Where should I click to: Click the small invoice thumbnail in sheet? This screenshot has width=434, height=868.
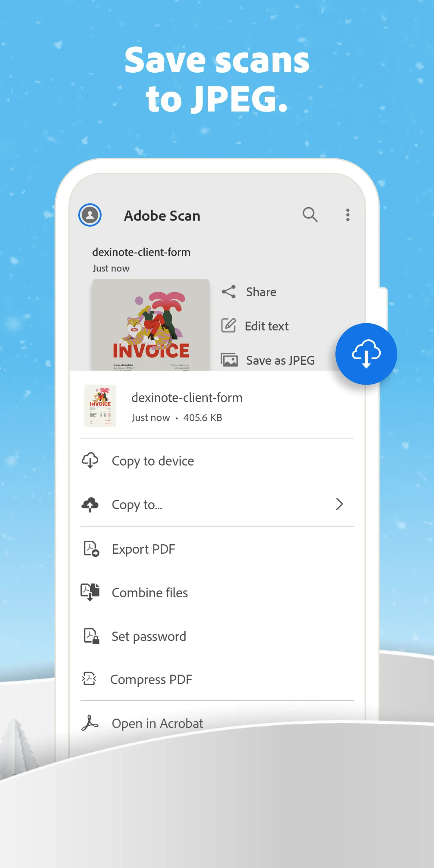tap(100, 406)
